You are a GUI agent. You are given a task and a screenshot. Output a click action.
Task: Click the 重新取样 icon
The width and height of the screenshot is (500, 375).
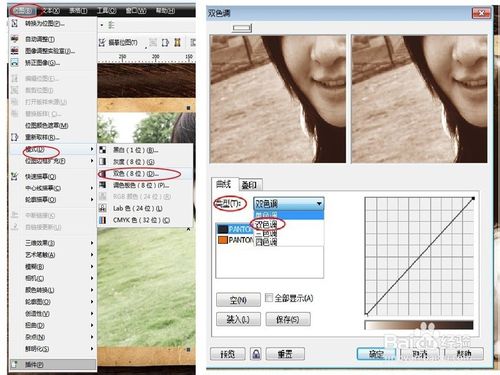click(x=15, y=137)
